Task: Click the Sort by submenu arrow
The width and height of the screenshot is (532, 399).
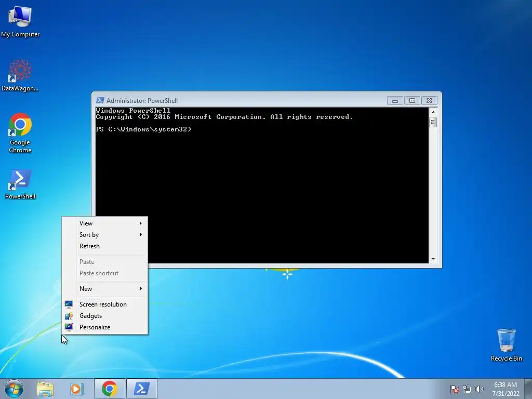Action: 140,235
